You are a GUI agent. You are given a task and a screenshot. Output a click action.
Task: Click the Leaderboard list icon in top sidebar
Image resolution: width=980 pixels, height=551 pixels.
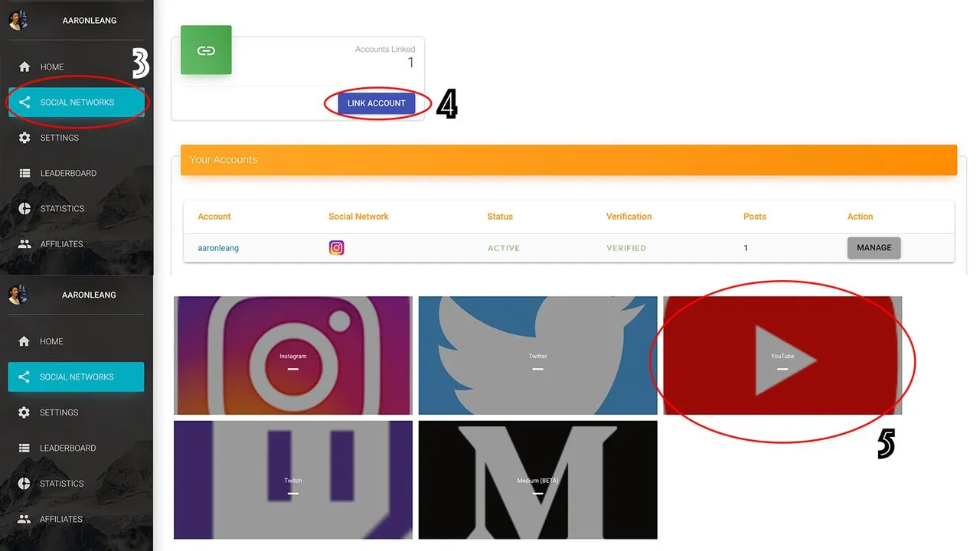(24, 173)
